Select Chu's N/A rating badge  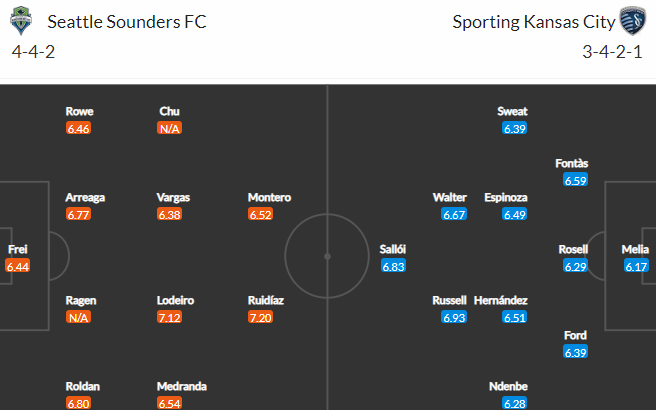(x=169, y=128)
